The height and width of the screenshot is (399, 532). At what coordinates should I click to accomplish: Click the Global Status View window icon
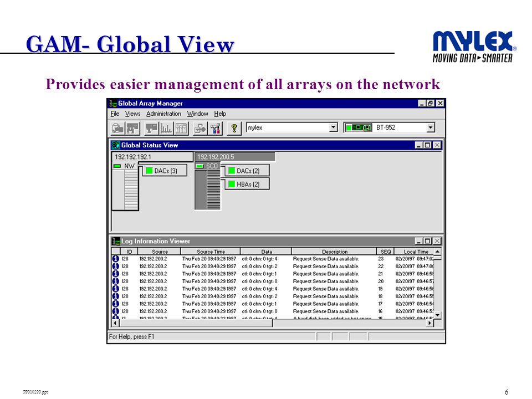116,145
